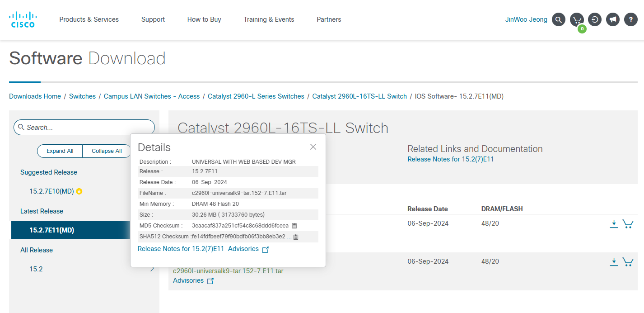The image size is (644, 313).
Task: Copy the SHA512 checksum with clipboard icon
Action: point(296,237)
